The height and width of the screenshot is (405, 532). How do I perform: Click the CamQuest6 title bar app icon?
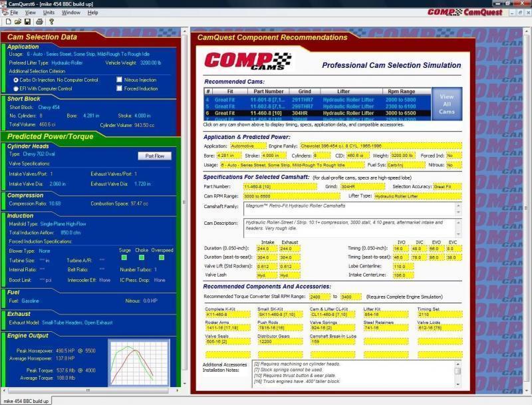(4, 4)
